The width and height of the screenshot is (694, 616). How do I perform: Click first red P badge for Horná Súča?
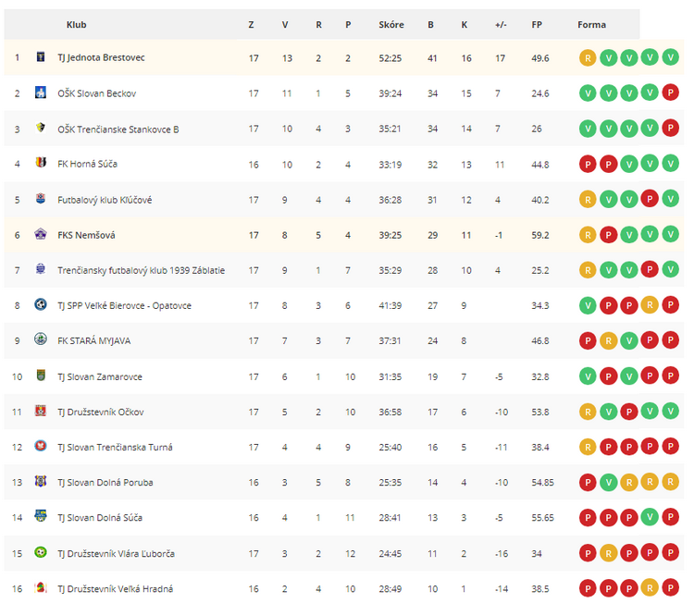point(588,165)
